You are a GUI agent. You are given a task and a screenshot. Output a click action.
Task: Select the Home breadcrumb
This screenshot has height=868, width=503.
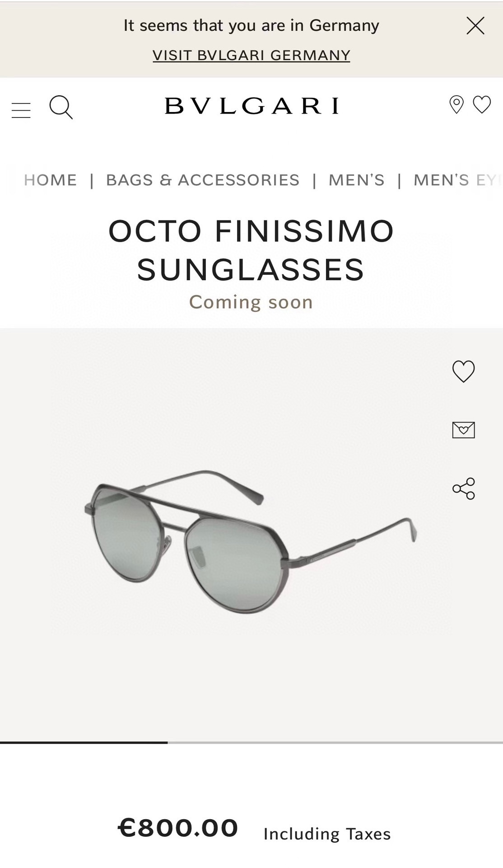click(x=51, y=180)
